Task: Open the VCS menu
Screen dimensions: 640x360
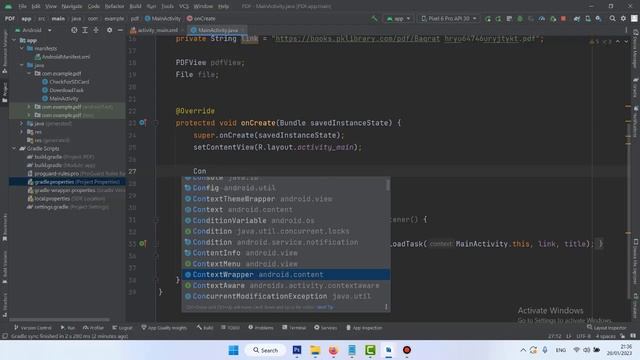Action: pyautogui.click(x=184, y=6)
